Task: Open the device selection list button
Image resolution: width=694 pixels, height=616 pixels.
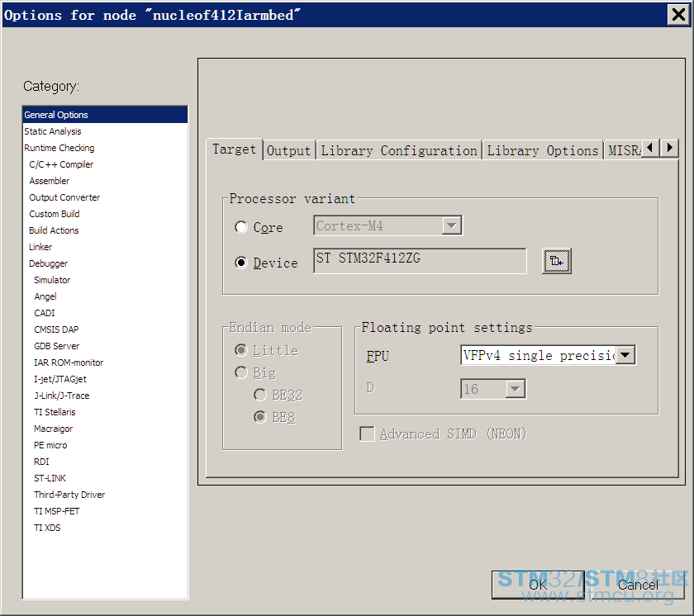Action: [x=556, y=261]
